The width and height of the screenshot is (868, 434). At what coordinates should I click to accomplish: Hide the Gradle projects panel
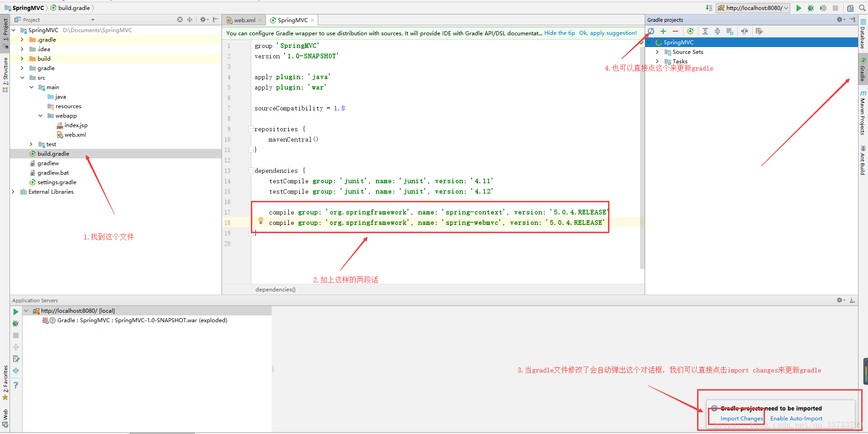coord(852,19)
